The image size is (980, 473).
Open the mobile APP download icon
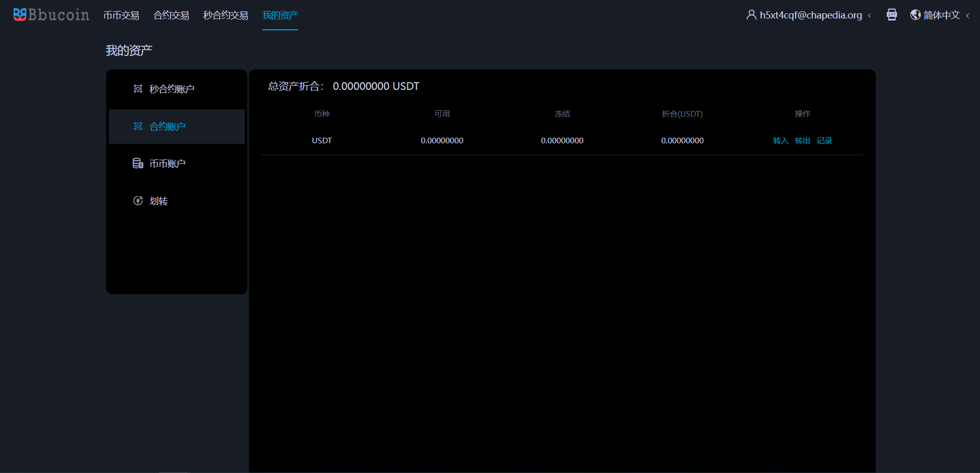point(892,15)
